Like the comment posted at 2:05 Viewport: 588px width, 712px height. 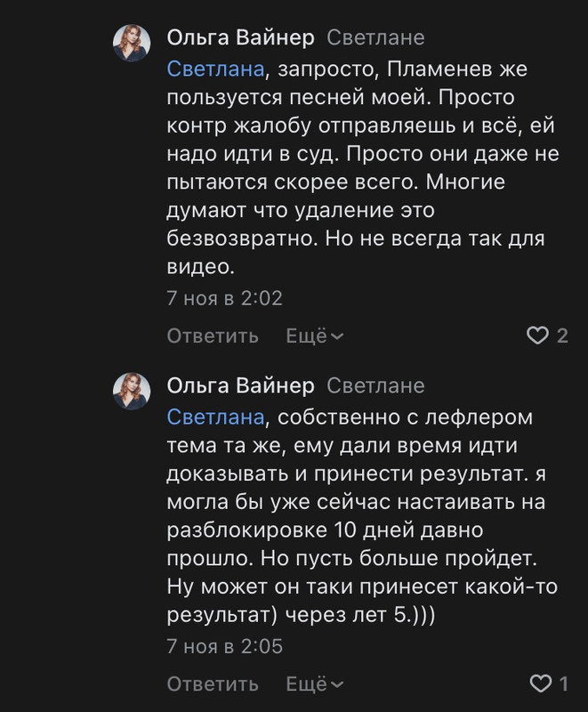[x=539, y=684]
